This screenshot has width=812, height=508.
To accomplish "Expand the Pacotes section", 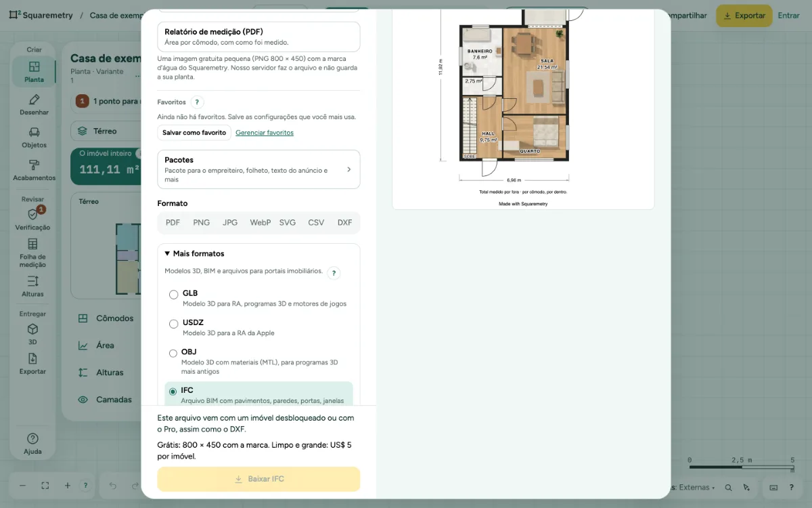I will point(258,169).
